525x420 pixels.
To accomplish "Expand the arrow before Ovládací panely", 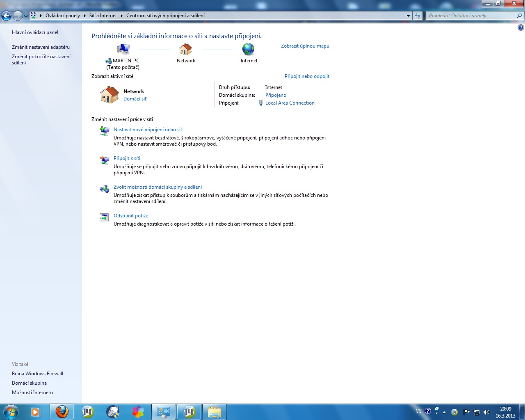I will click(x=41, y=16).
